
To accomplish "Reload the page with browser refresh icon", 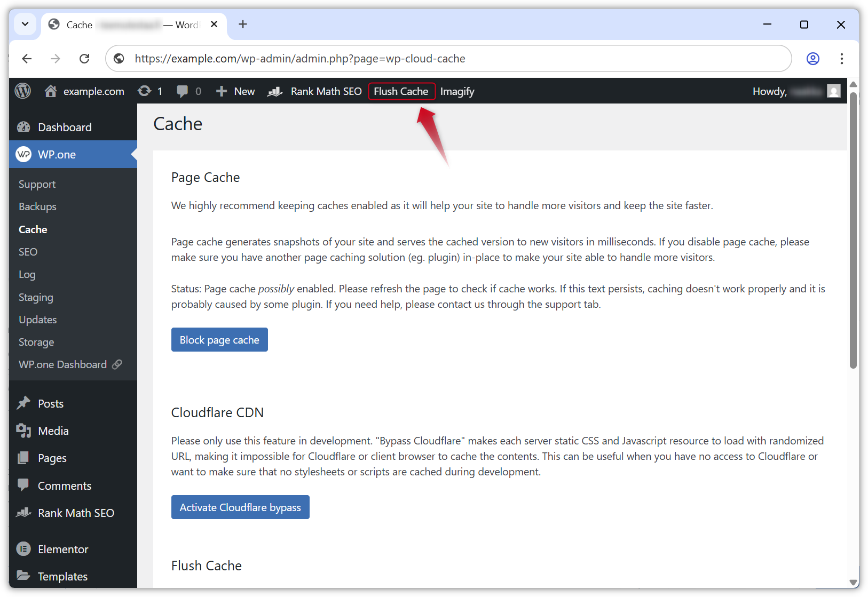I will pos(84,59).
